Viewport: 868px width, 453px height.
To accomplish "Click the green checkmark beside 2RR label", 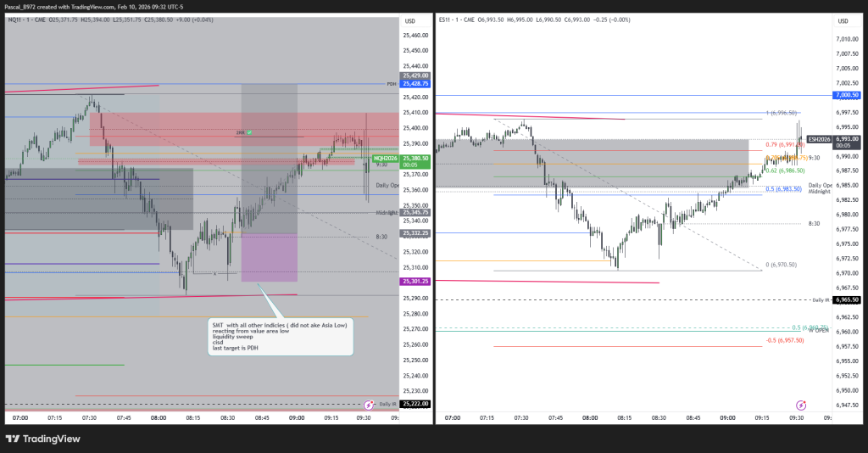I will click(250, 133).
